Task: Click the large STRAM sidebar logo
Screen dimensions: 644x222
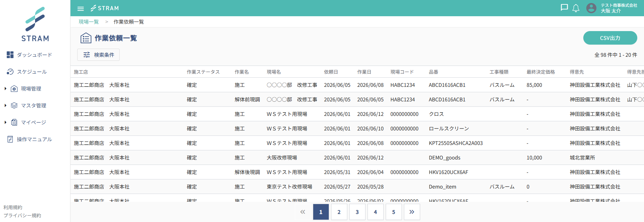Action: pyautogui.click(x=35, y=24)
